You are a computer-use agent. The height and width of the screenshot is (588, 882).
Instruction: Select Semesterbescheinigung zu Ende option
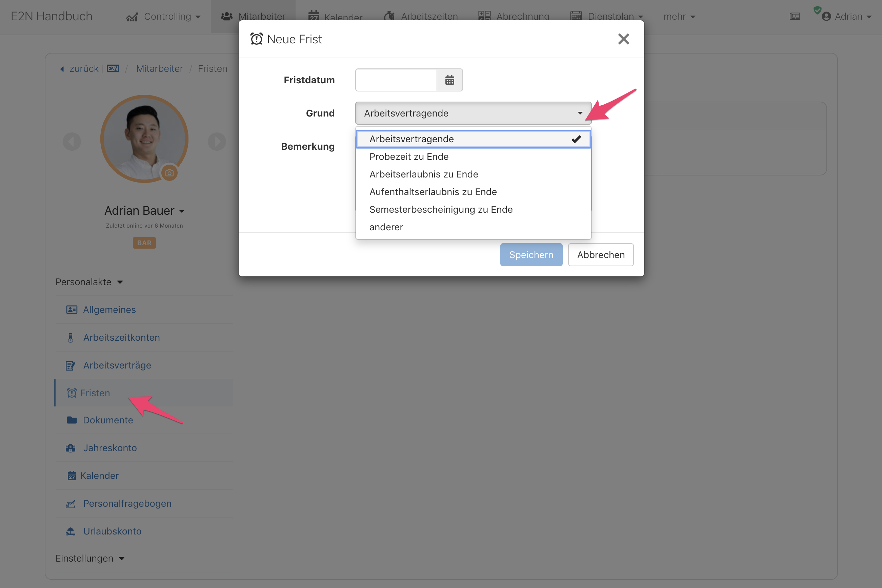[x=473, y=210]
